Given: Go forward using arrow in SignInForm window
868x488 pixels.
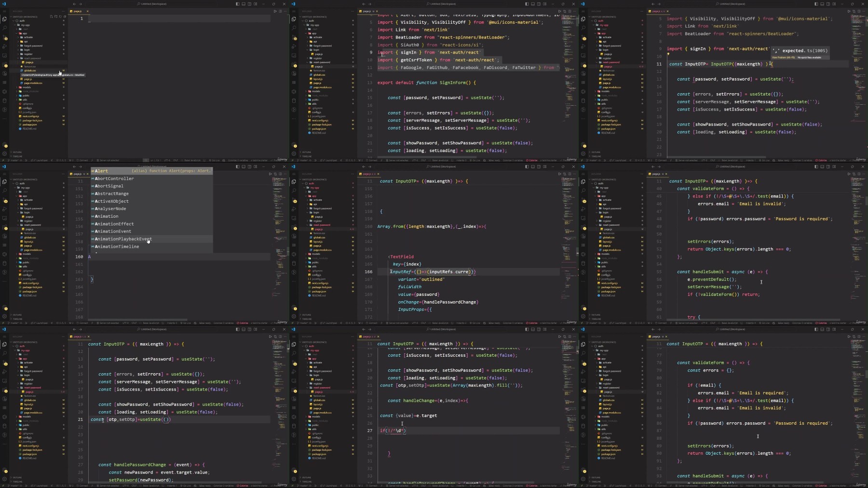Looking at the screenshot, I should 370,4.
